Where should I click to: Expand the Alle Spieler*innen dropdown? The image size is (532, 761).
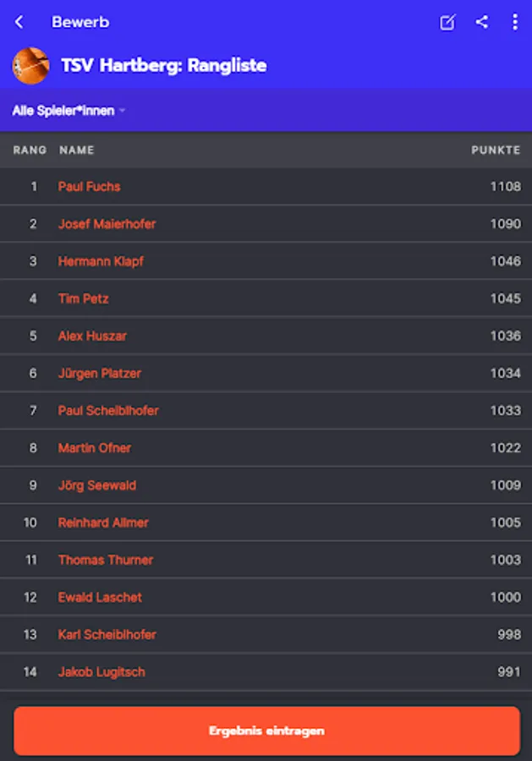click(x=69, y=111)
